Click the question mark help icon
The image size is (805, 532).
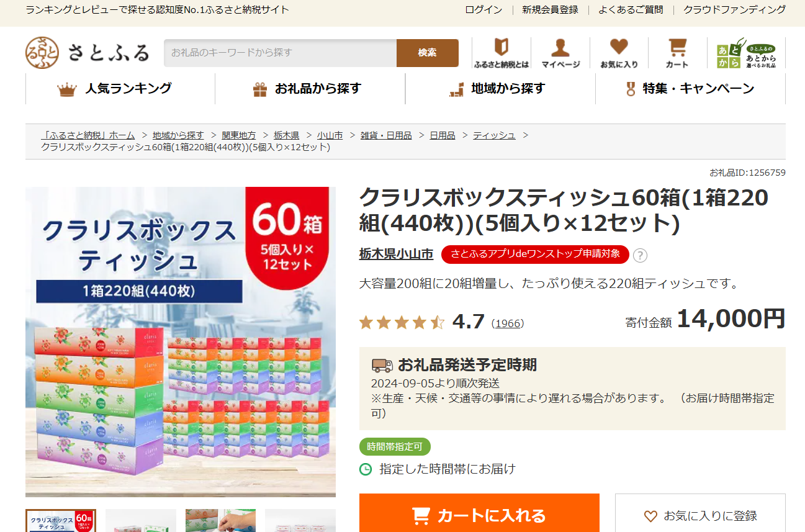(x=640, y=256)
